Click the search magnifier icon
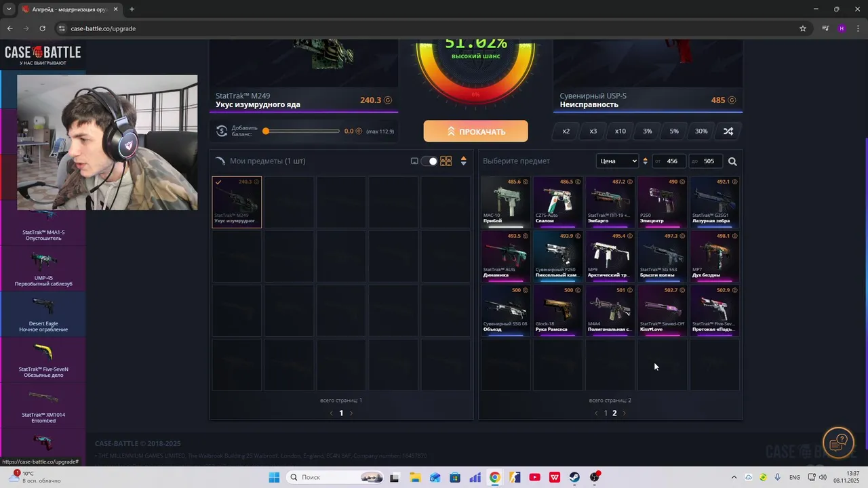Screen dimensions: 868x488 (732, 161)
